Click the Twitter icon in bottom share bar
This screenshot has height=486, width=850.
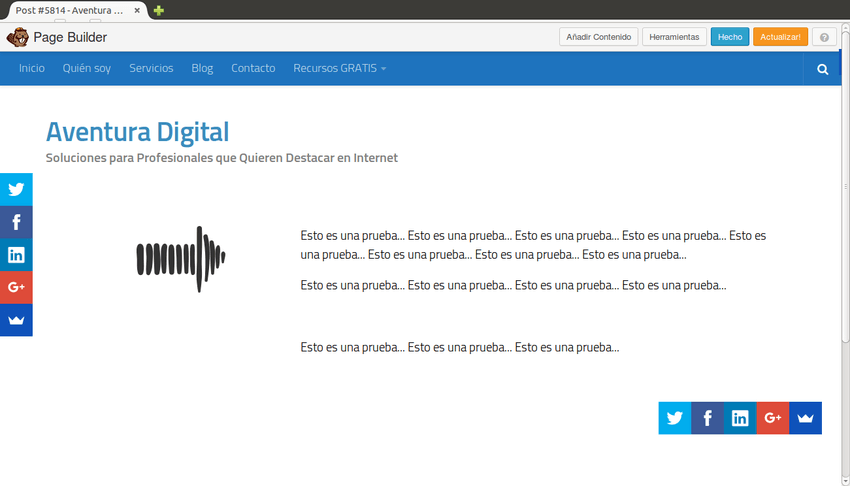tap(674, 418)
